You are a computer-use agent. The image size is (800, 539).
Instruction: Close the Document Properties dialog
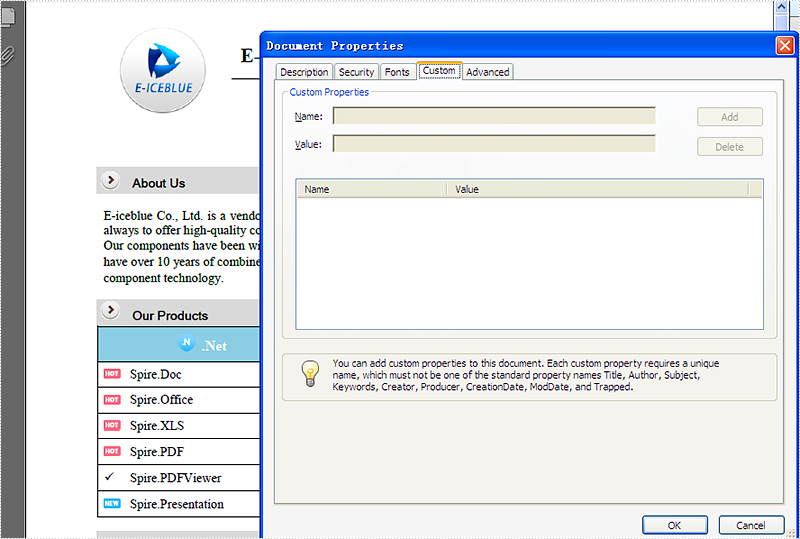point(785,46)
